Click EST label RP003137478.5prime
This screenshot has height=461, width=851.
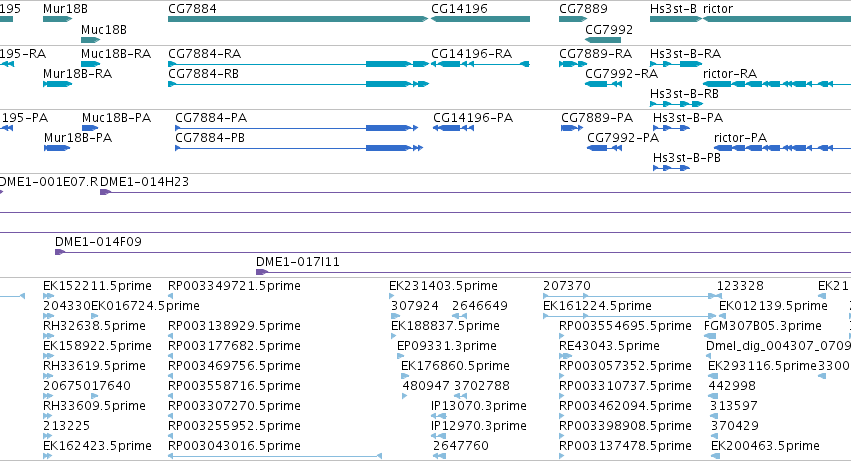click(625, 446)
